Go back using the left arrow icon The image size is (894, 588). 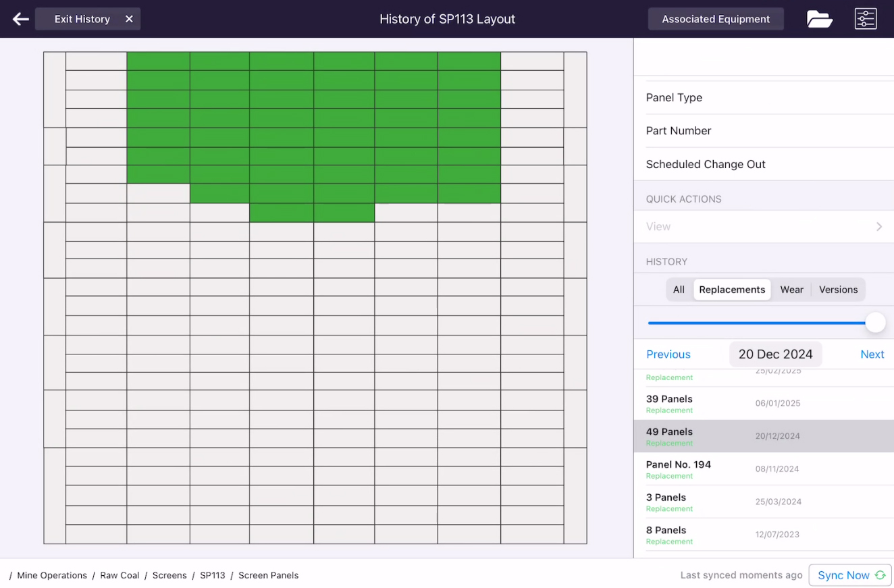pyautogui.click(x=21, y=19)
